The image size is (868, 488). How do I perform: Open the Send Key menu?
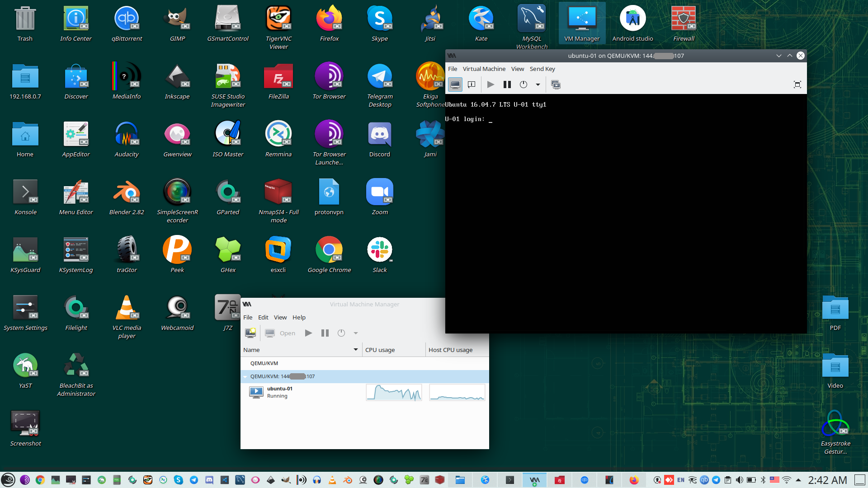[542, 69]
